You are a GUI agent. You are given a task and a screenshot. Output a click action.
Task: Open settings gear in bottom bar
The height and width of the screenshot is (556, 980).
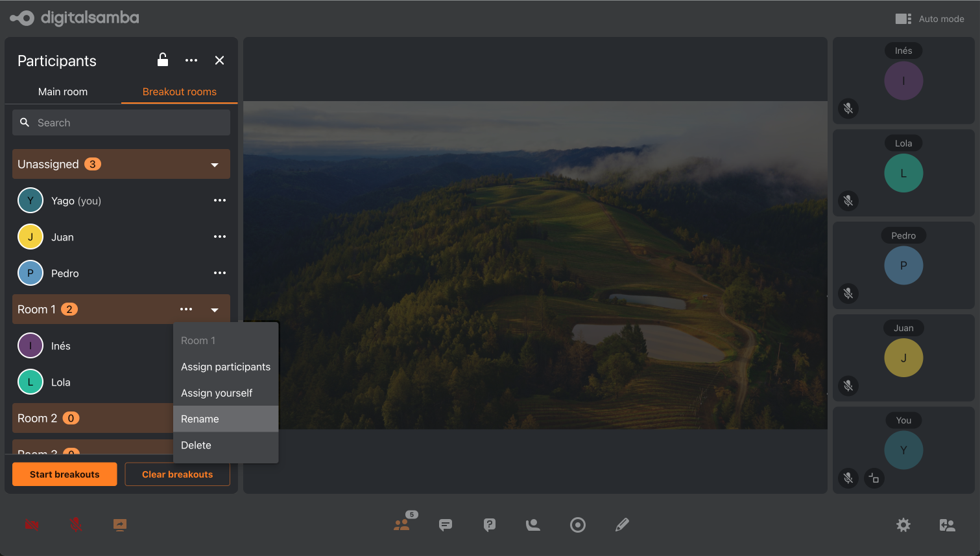903,525
